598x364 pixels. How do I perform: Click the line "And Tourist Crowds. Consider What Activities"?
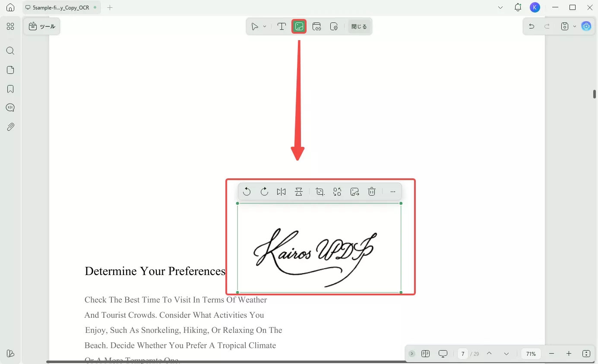[x=174, y=315]
